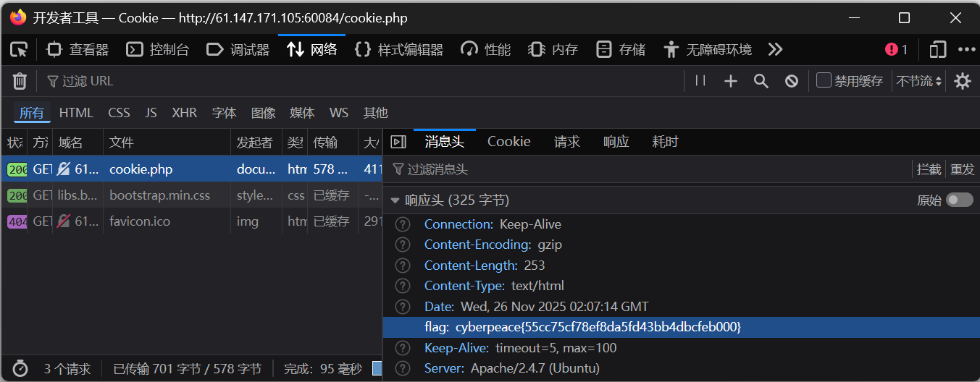The width and height of the screenshot is (980, 382).
Task: Open performance analysis stopwatch icon
Action: pos(20,369)
